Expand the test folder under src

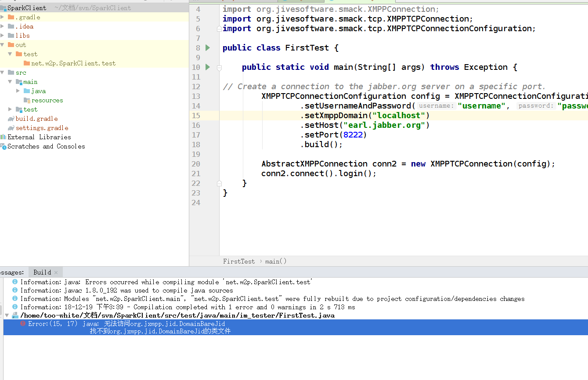(x=10, y=109)
